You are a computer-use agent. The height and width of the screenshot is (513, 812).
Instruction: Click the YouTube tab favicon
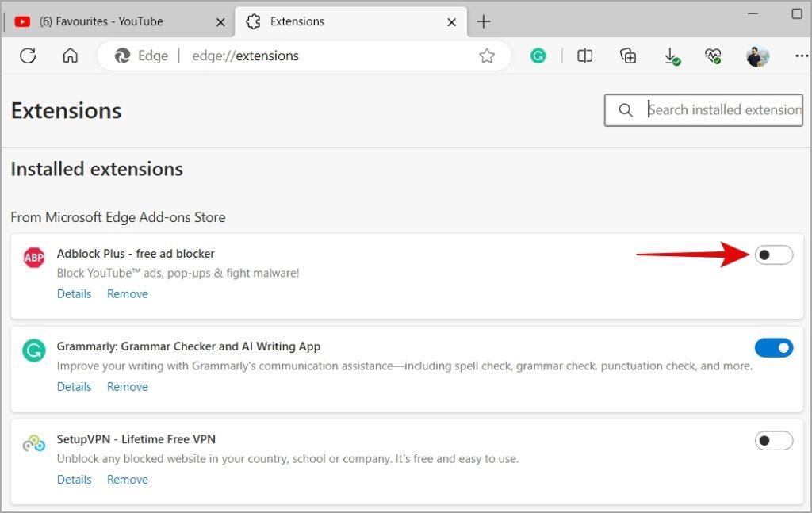22,21
